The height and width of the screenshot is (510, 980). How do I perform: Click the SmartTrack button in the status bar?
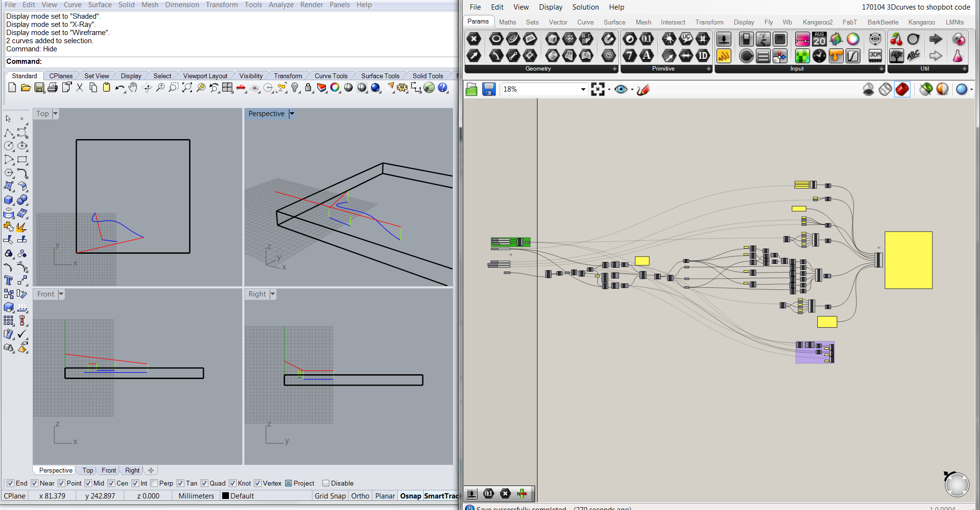click(441, 496)
